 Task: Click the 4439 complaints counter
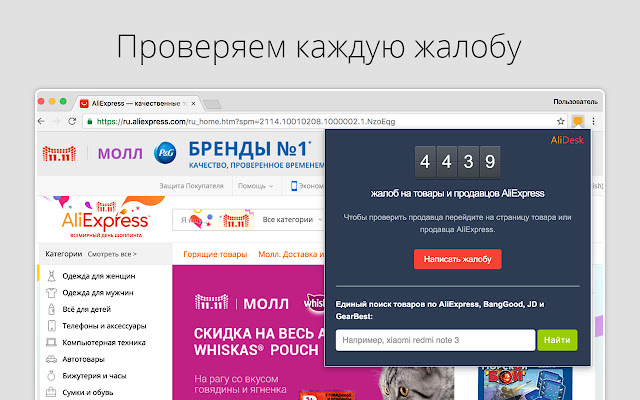458,162
